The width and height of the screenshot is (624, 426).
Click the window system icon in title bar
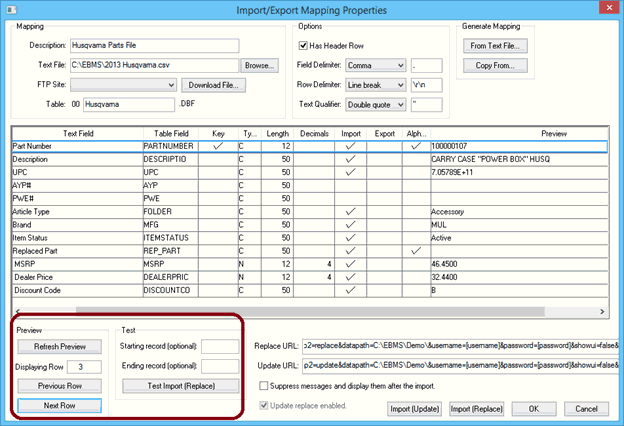point(12,9)
